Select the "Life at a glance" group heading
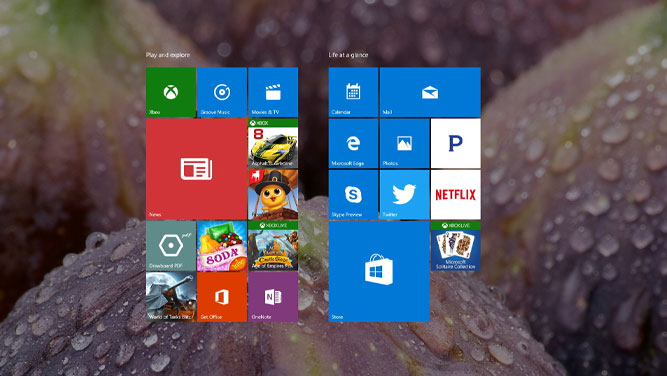Image resolution: width=667 pixels, height=376 pixels. pyautogui.click(x=348, y=55)
